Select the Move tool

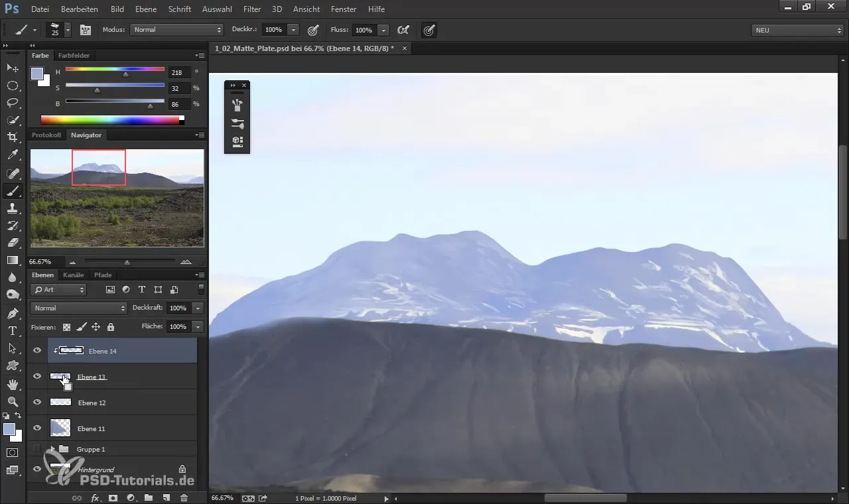(x=13, y=68)
